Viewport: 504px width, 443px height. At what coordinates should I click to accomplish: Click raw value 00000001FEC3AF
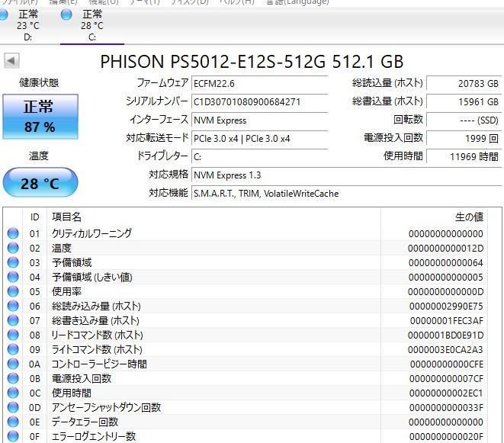tap(447, 320)
